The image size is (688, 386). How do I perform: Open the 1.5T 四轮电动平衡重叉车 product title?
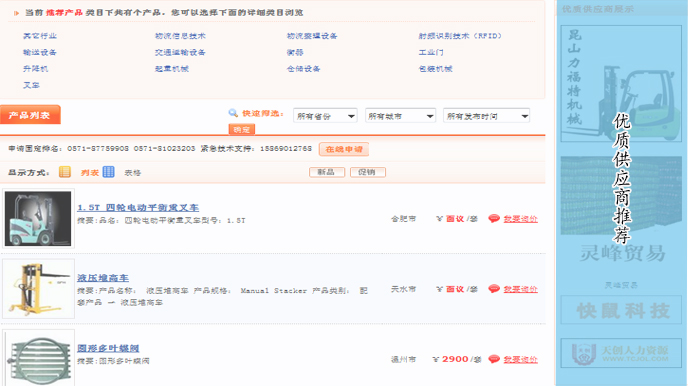click(138, 207)
